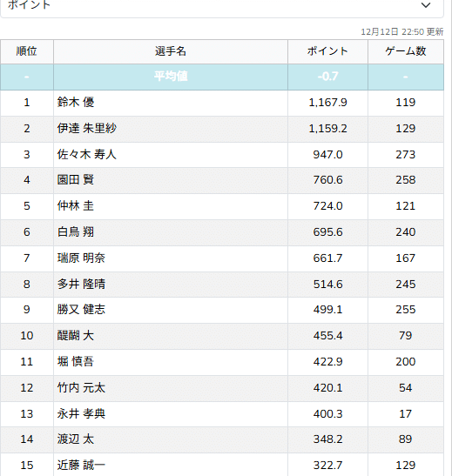
Task: Select player 醍醐 大
Action: pos(76,336)
